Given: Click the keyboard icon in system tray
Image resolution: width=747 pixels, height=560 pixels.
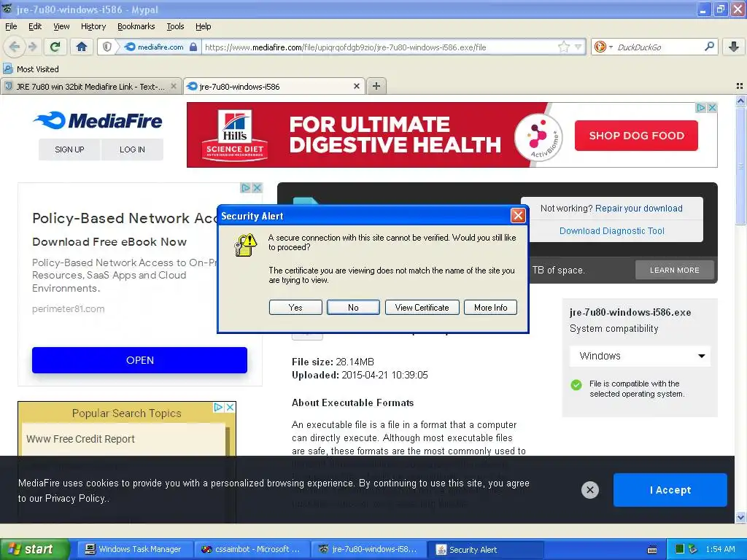Looking at the screenshot, I should 652,550.
